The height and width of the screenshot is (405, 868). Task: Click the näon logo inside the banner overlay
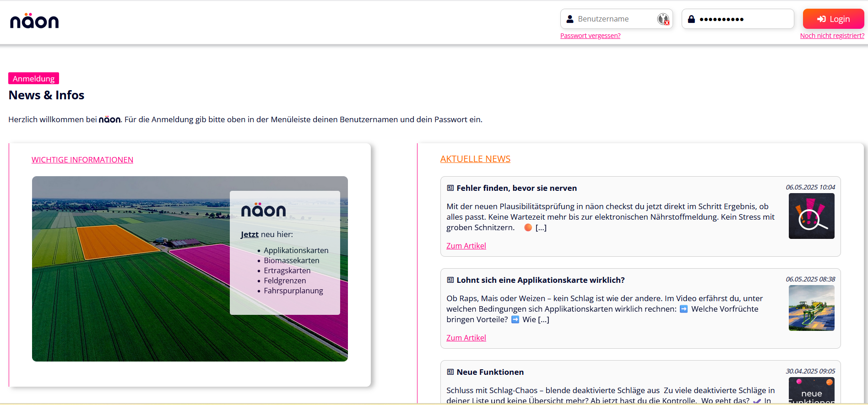(x=263, y=210)
